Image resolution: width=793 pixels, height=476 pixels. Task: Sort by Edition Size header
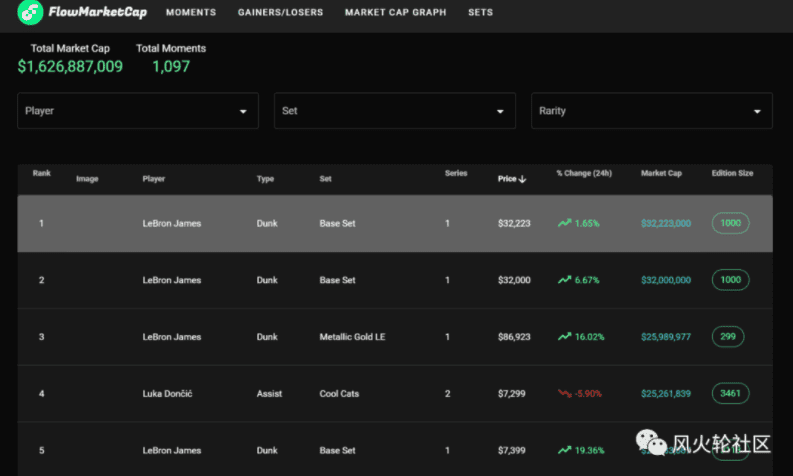732,173
